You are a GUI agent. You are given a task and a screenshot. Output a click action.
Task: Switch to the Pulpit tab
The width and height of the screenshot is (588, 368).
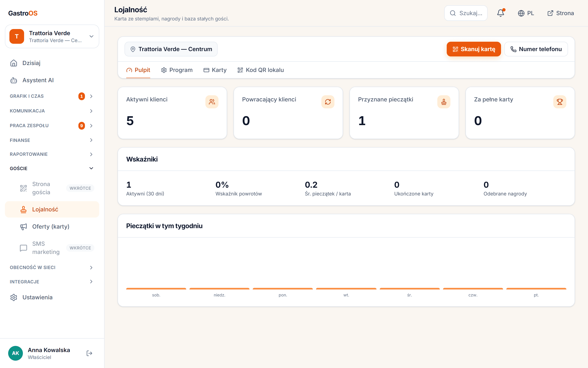coord(138,70)
